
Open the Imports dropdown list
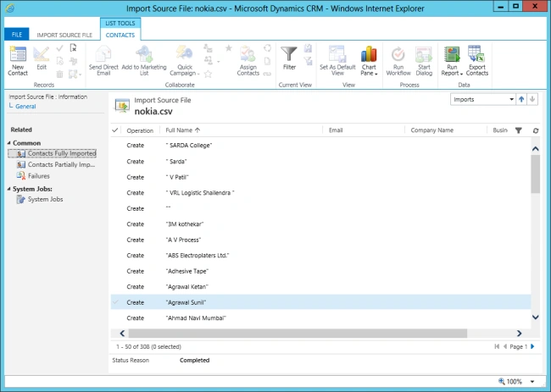tap(483, 100)
